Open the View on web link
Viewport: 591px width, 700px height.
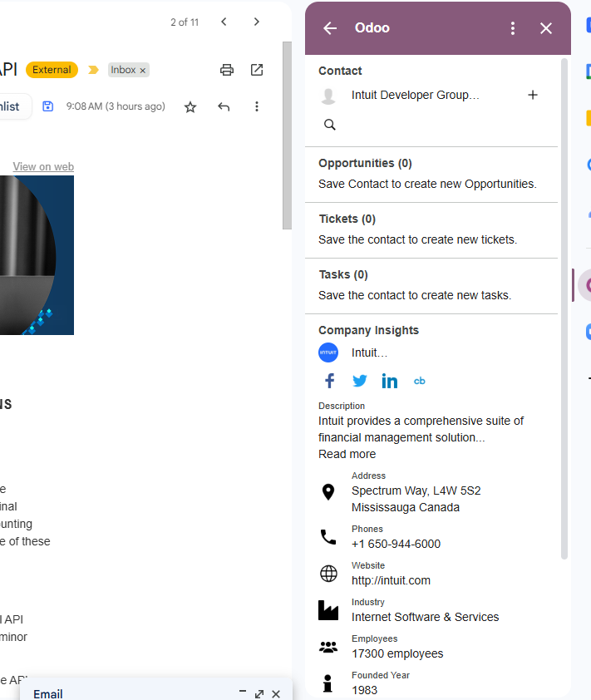pos(43,166)
